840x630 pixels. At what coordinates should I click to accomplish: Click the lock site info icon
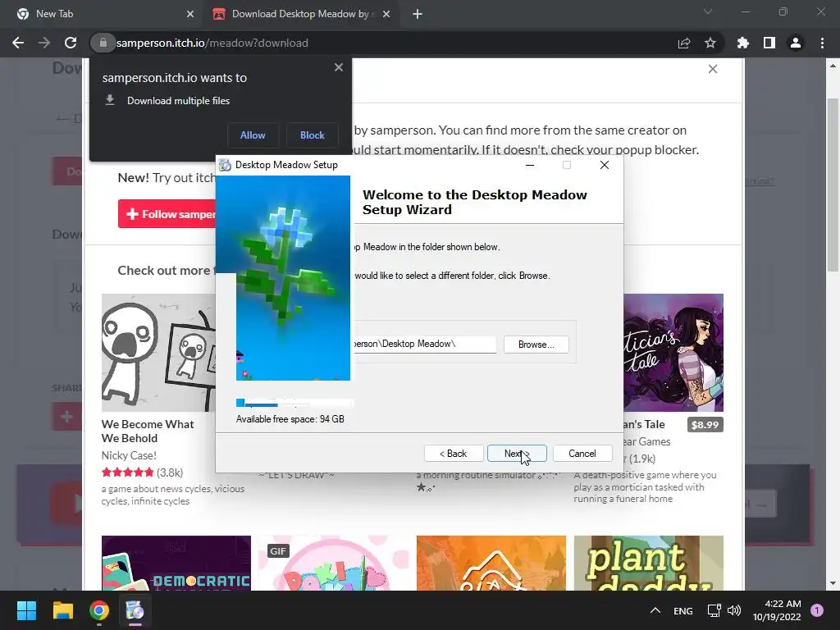tap(103, 43)
